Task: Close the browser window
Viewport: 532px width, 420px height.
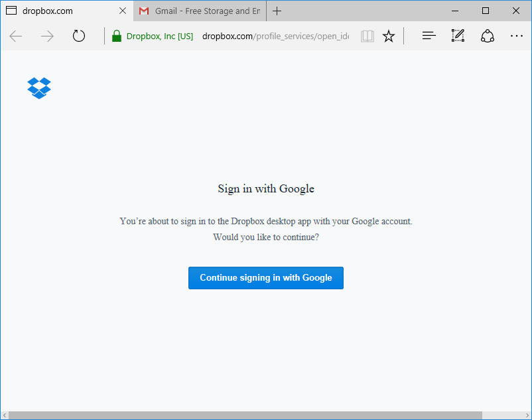Action: point(515,11)
